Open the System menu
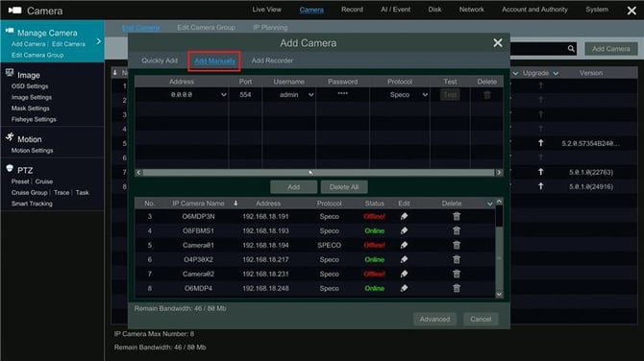The height and width of the screenshot is (361, 644). [597, 10]
